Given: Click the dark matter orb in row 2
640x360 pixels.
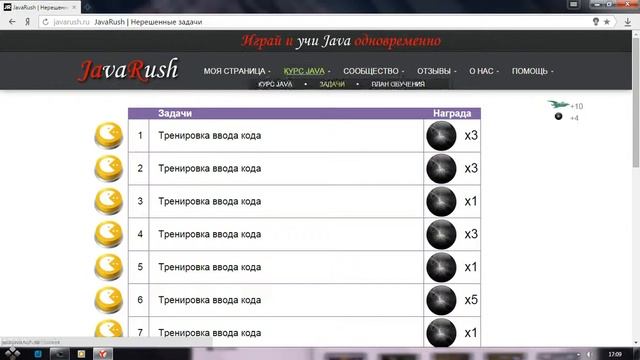Looking at the screenshot, I should click(x=441, y=169).
